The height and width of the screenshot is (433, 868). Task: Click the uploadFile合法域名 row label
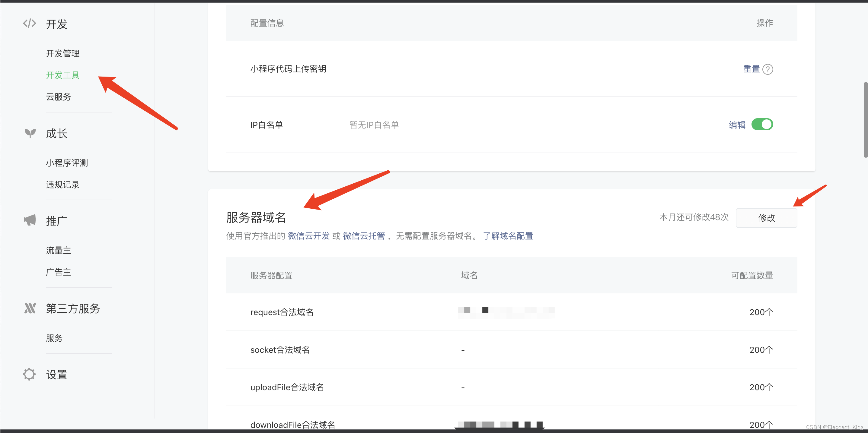coord(287,387)
